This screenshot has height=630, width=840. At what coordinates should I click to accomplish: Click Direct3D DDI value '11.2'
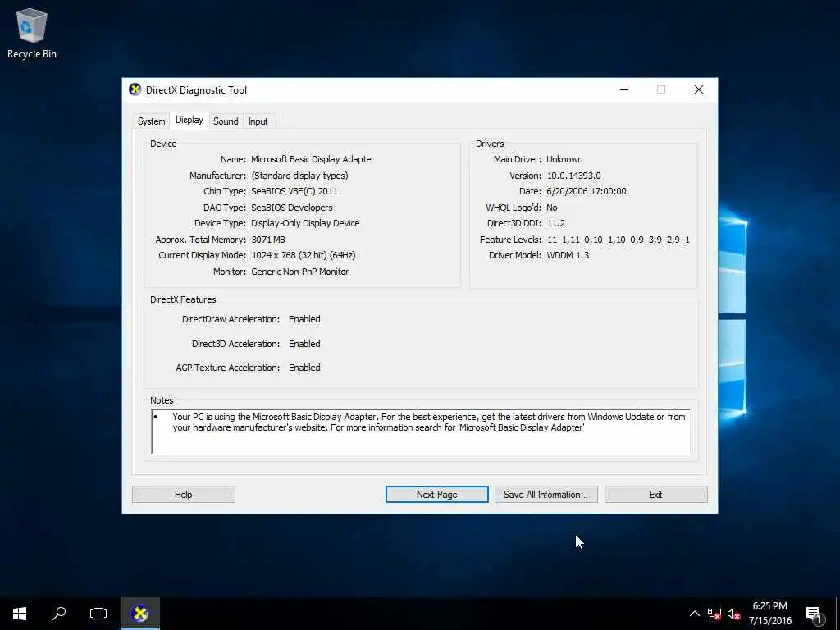pyautogui.click(x=555, y=223)
